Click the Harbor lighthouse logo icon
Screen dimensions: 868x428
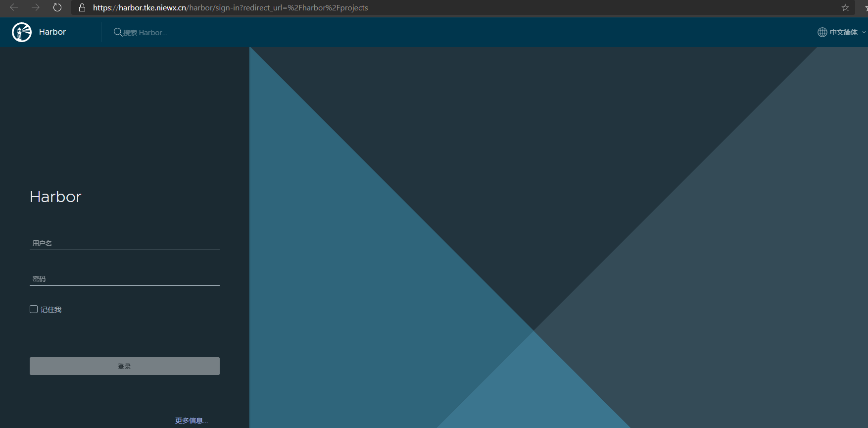pyautogui.click(x=22, y=32)
